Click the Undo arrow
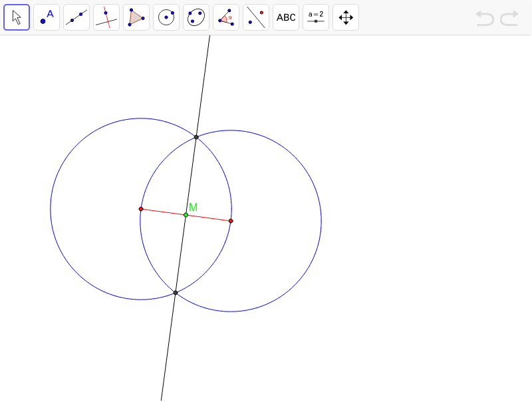 (485, 18)
